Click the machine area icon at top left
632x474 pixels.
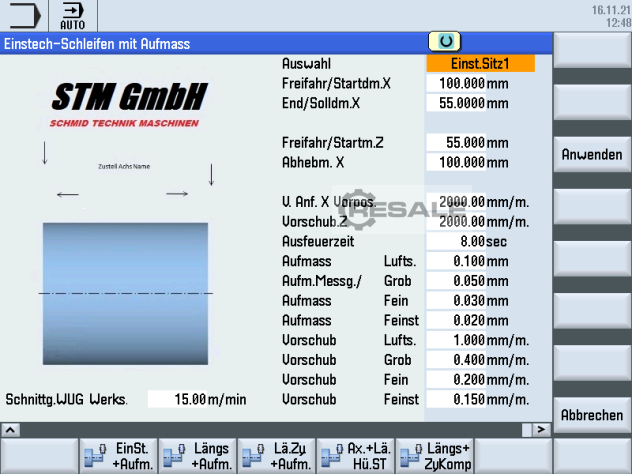(x=24, y=16)
